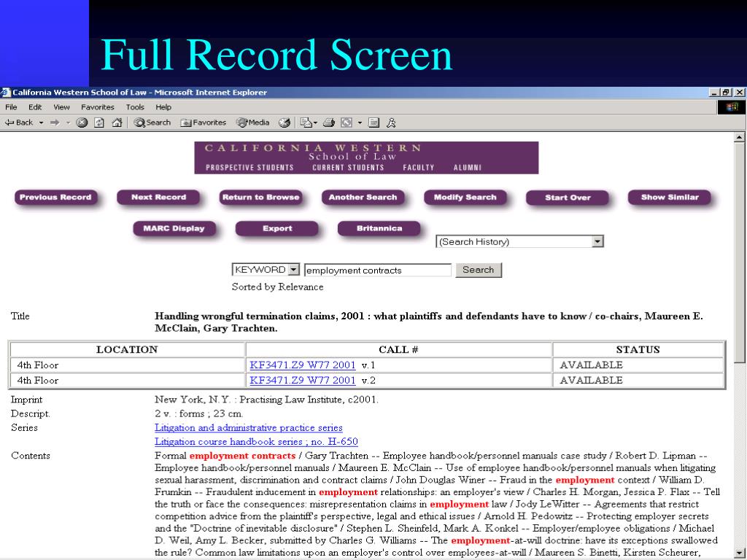Click the Another Search button
The width and height of the screenshot is (747, 560).
363,197
